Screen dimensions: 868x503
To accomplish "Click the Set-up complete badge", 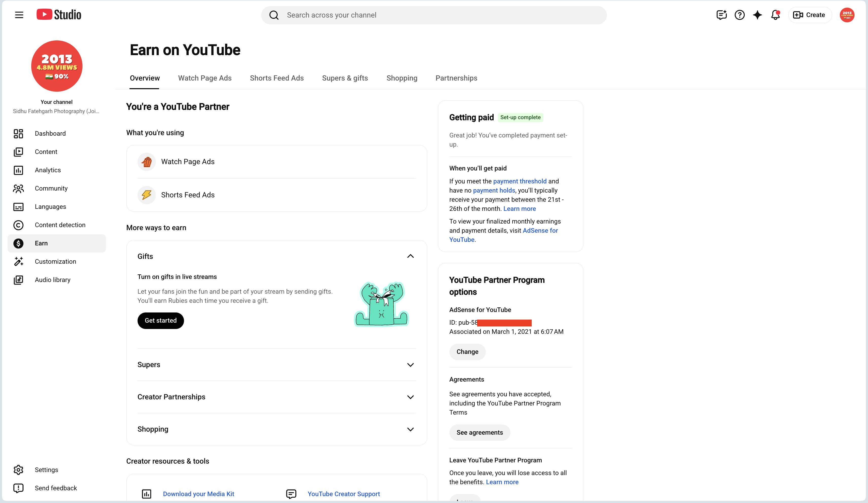I will coord(520,118).
